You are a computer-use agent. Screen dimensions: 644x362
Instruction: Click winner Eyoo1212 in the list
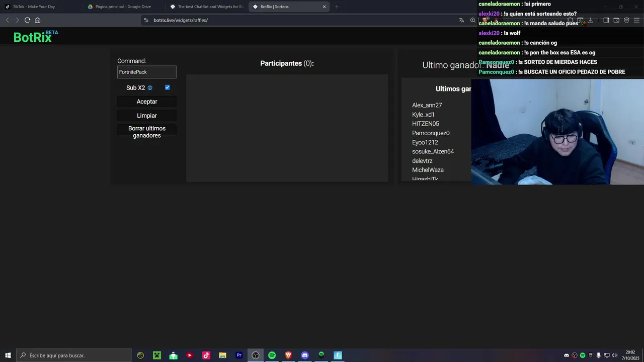425,142
